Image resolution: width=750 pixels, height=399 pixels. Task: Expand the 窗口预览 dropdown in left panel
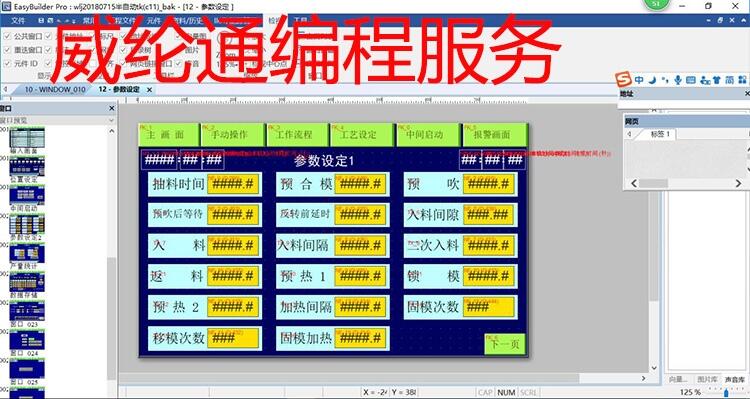tap(111, 121)
